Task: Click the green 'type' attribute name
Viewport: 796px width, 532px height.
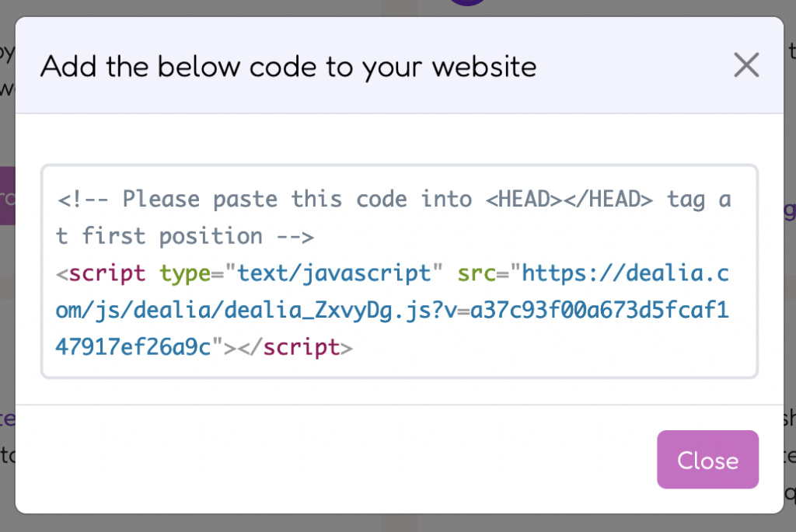Action: tap(185, 273)
